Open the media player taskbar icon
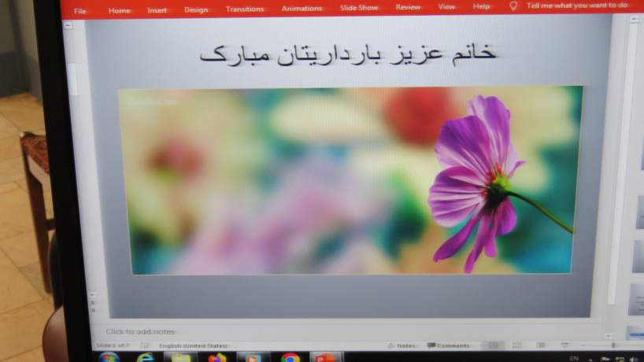 click(x=253, y=357)
